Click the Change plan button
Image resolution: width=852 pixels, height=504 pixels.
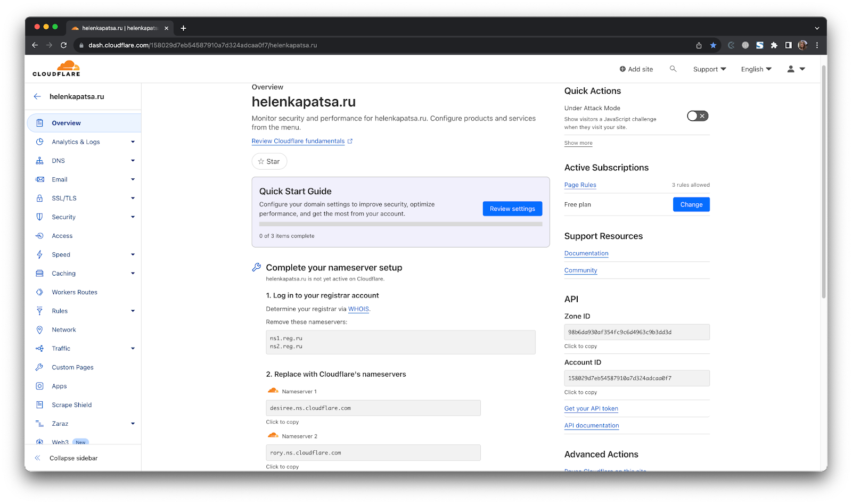pyautogui.click(x=691, y=204)
